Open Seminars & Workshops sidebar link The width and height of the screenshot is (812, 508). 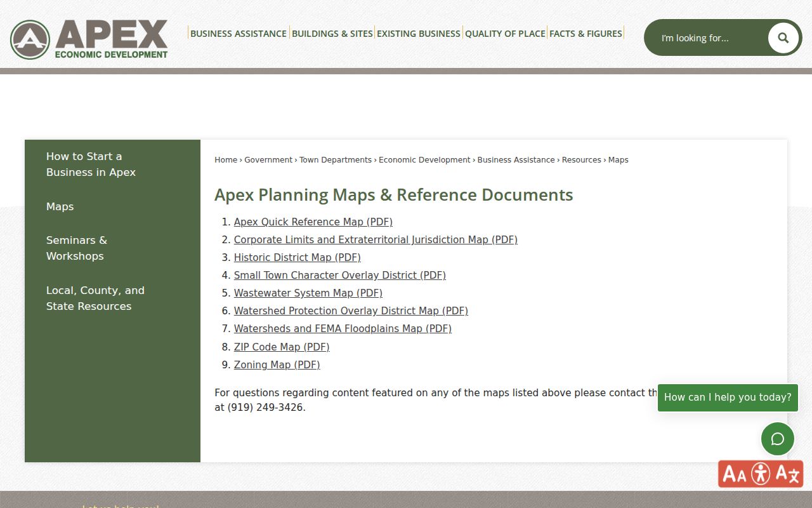(x=77, y=248)
